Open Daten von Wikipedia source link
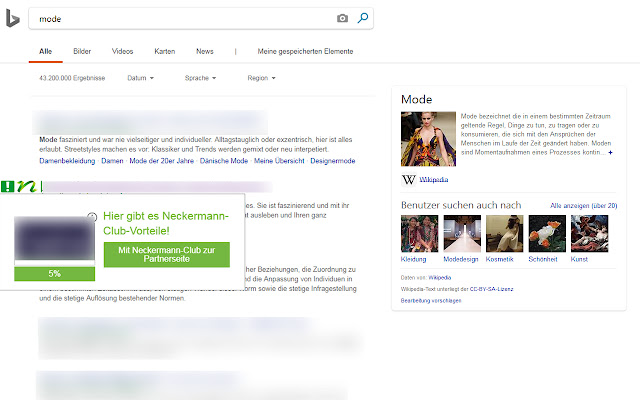The image size is (640, 400). click(x=440, y=278)
